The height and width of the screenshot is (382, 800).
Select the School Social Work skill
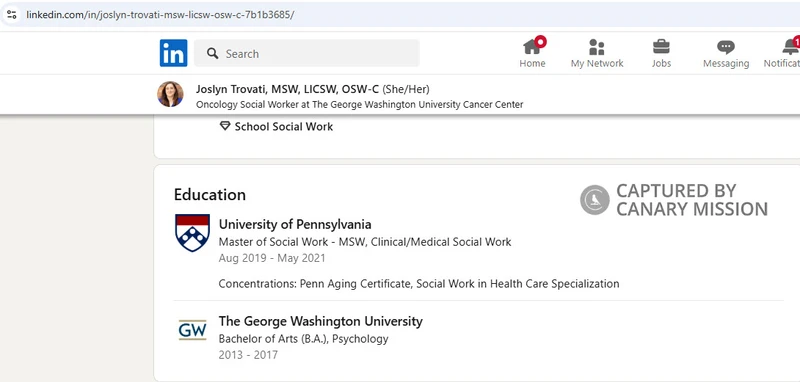[x=284, y=126]
